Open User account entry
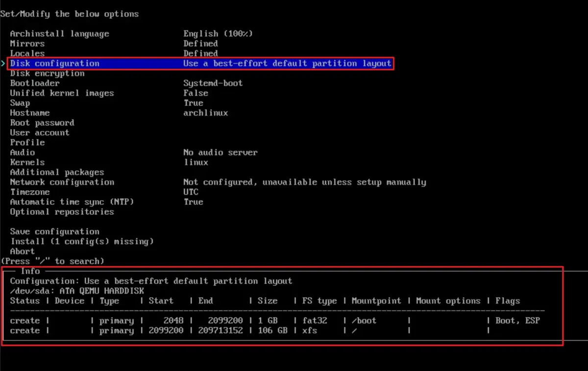The width and height of the screenshot is (588, 371). coord(40,133)
